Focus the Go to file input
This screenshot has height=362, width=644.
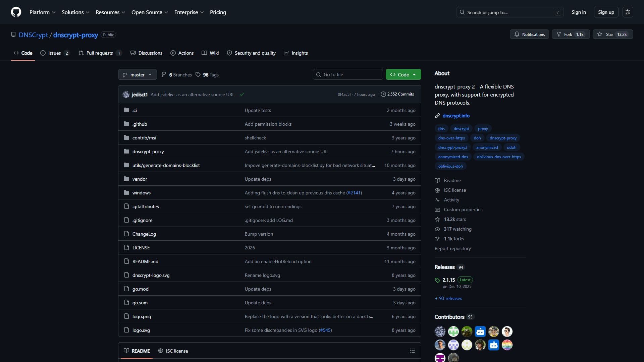click(x=348, y=74)
